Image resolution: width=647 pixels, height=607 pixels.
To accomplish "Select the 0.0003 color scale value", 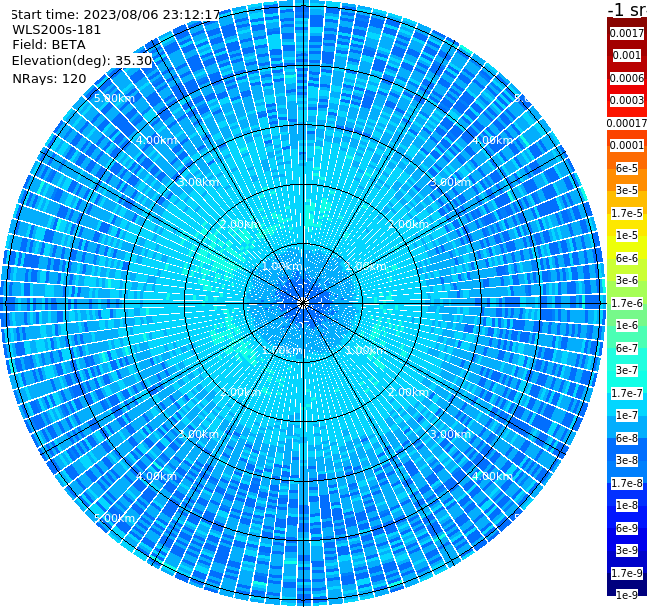I will (x=627, y=100).
